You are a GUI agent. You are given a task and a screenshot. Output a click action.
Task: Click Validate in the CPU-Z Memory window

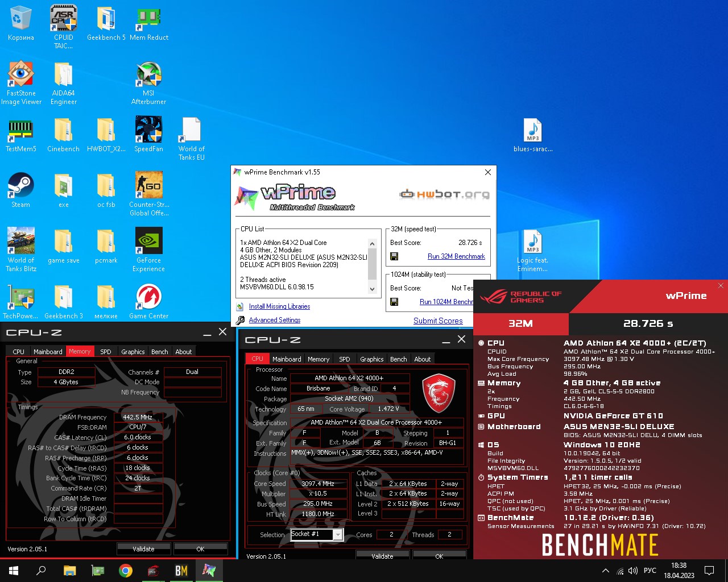[143, 549]
